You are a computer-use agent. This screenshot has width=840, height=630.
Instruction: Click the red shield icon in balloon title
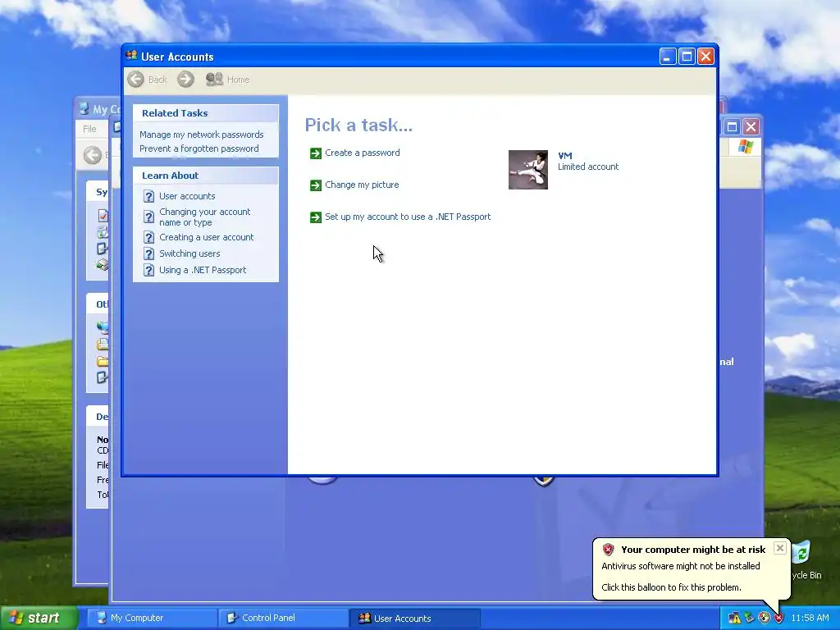click(608, 550)
